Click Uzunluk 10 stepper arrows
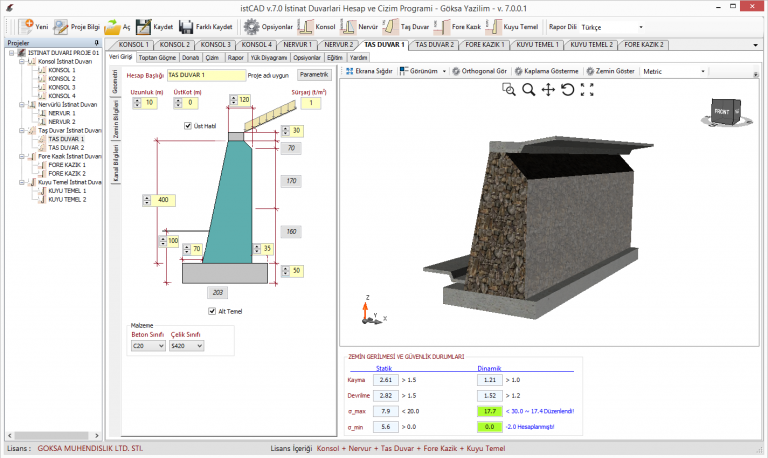 click(x=137, y=102)
